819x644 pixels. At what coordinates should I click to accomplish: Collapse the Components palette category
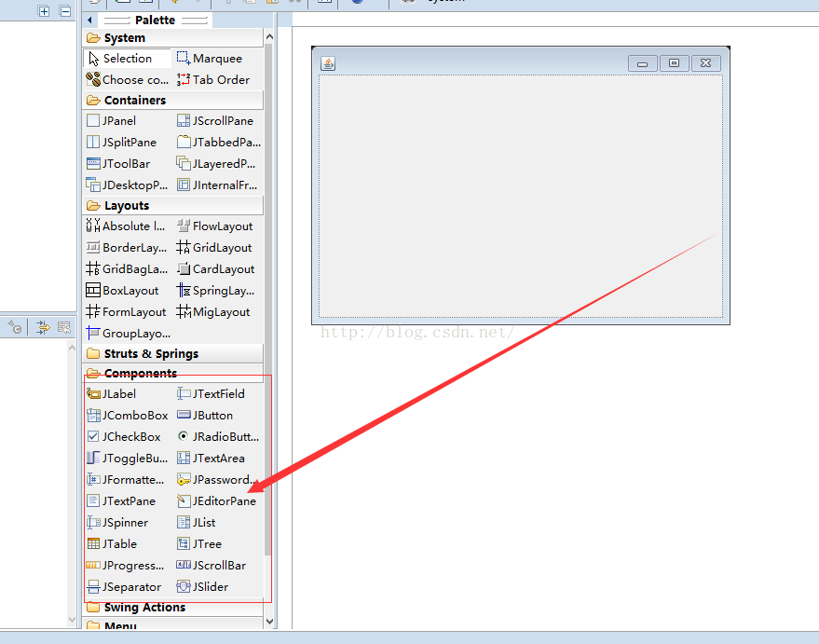pyautogui.click(x=173, y=373)
